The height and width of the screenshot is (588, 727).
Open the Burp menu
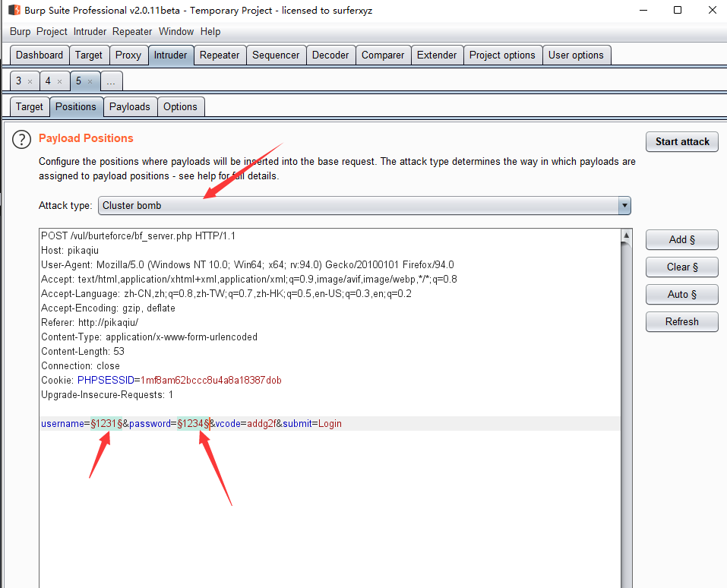tap(20, 32)
